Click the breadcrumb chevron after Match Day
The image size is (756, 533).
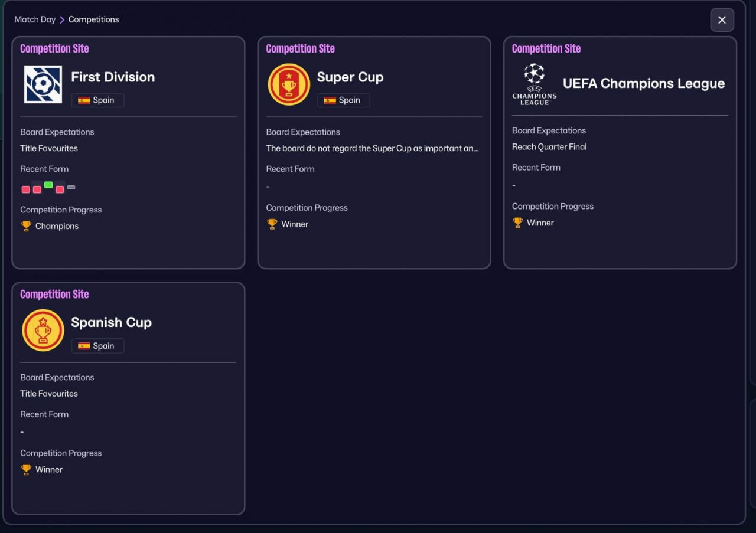point(62,20)
